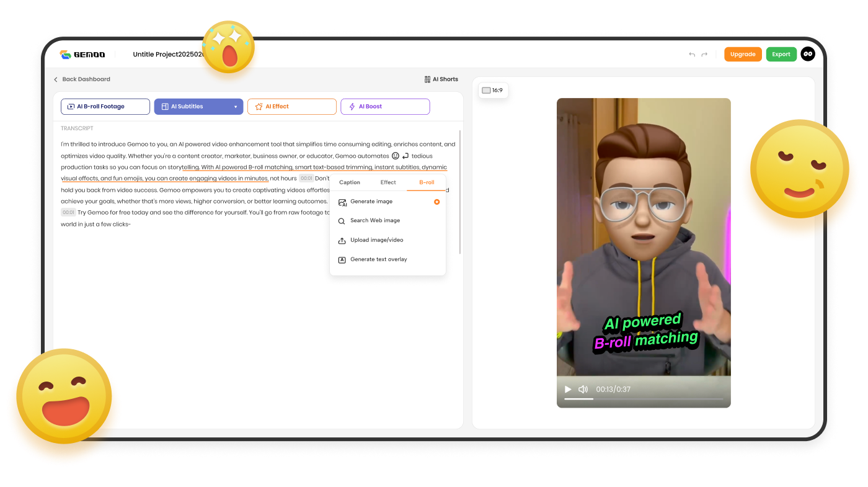Export the project

[x=781, y=54]
